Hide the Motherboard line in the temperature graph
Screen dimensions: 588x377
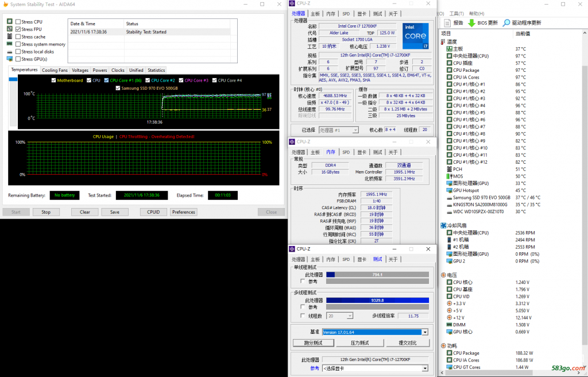[x=53, y=80]
